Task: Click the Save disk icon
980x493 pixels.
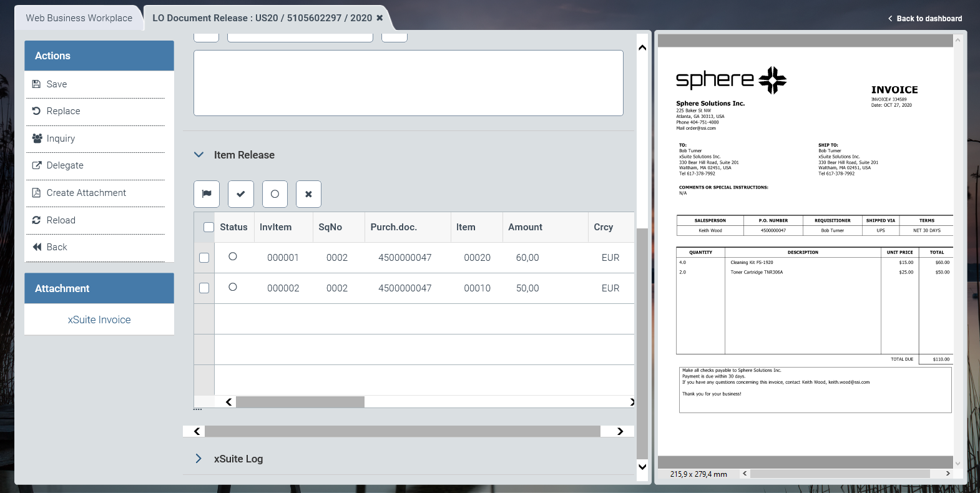Action: pyautogui.click(x=37, y=84)
